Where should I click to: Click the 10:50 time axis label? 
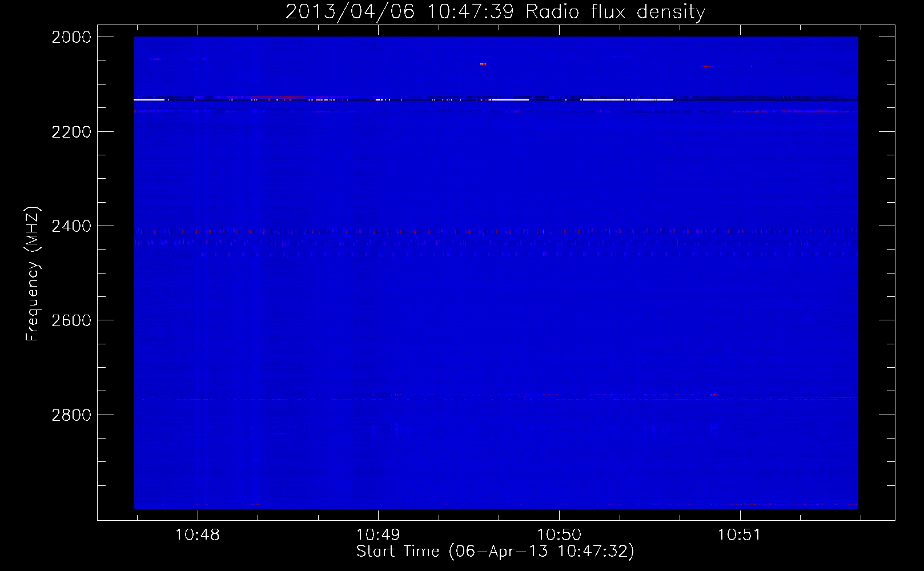[x=559, y=535]
